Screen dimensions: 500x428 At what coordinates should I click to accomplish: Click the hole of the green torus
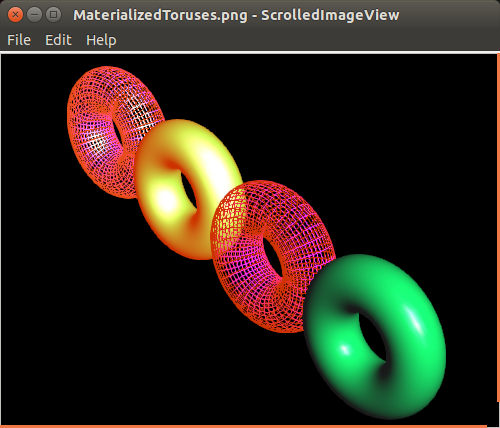click(x=373, y=337)
